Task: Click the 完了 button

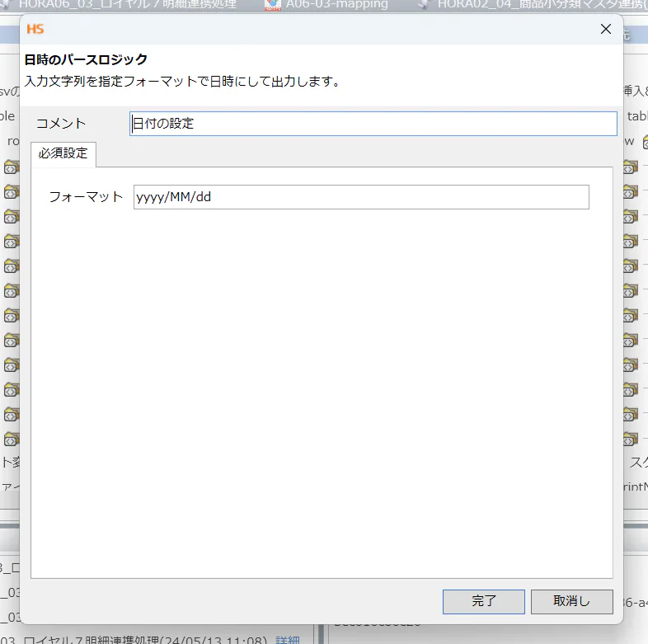Action: (483, 601)
